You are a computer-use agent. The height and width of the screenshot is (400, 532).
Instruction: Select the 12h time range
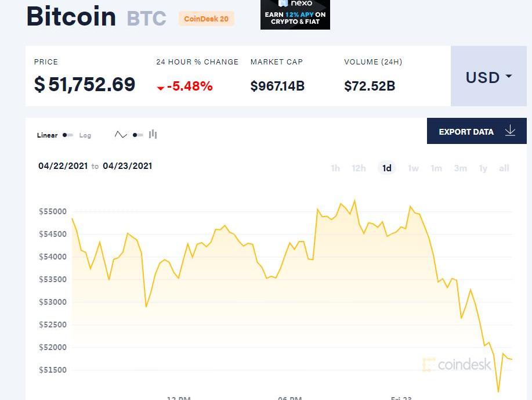[359, 168]
